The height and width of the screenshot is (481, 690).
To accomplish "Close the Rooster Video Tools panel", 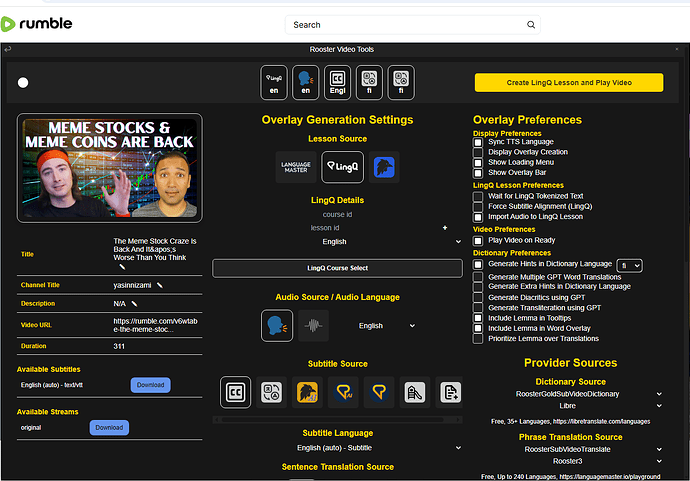I will point(677,49).
